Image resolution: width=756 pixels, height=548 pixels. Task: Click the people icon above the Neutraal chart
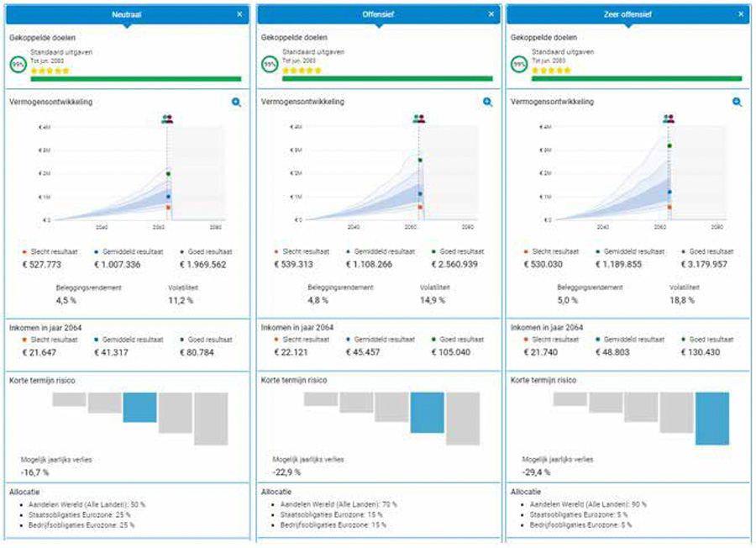(x=166, y=119)
